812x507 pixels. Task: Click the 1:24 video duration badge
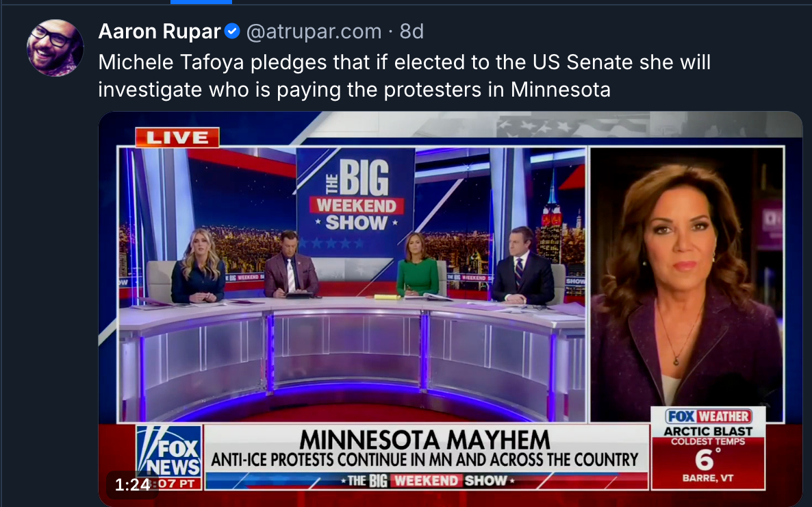(132, 484)
